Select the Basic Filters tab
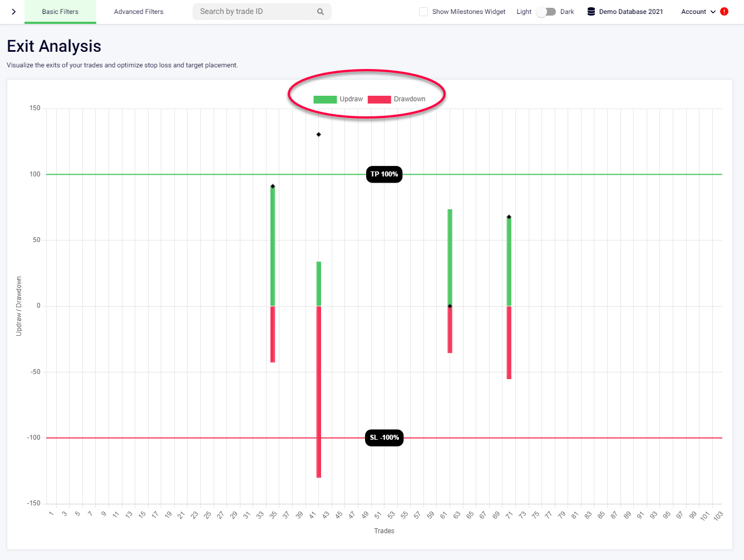Viewport: 744px width, 560px height. point(60,11)
